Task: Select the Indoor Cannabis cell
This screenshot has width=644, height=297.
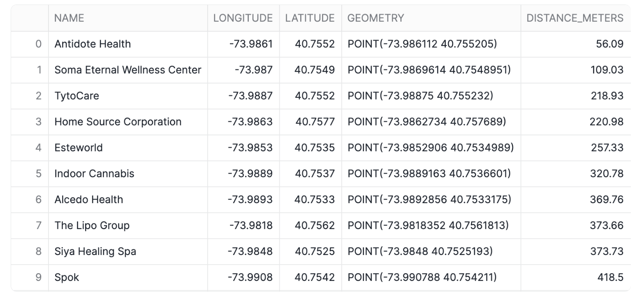Action: click(x=94, y=174)
